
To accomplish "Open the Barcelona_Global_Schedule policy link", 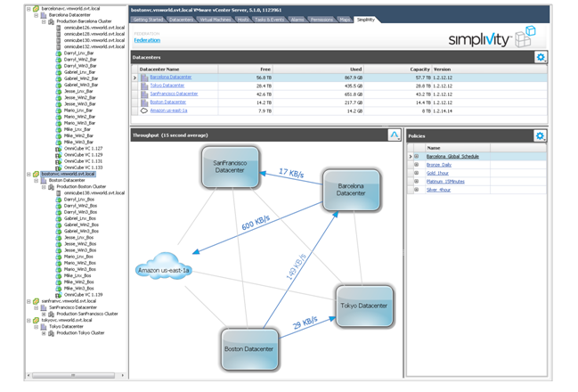I will tap(452, 157).
